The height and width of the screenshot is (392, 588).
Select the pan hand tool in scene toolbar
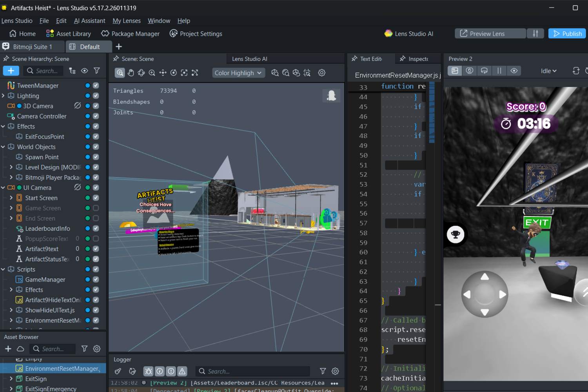tap(131, 73)
